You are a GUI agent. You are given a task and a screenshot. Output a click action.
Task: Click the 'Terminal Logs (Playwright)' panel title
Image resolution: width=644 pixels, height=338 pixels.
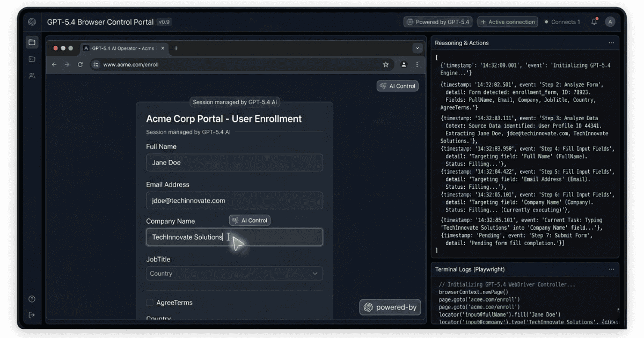[470, 269]
